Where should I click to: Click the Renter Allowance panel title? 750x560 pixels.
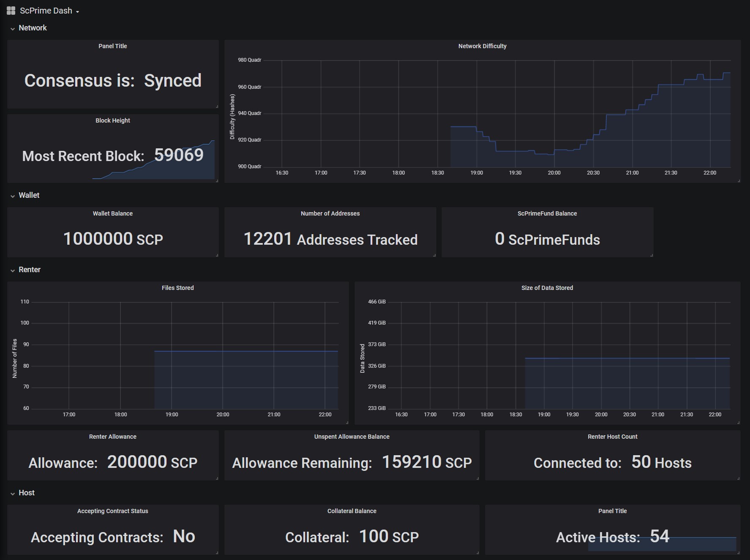click(113, 437)
